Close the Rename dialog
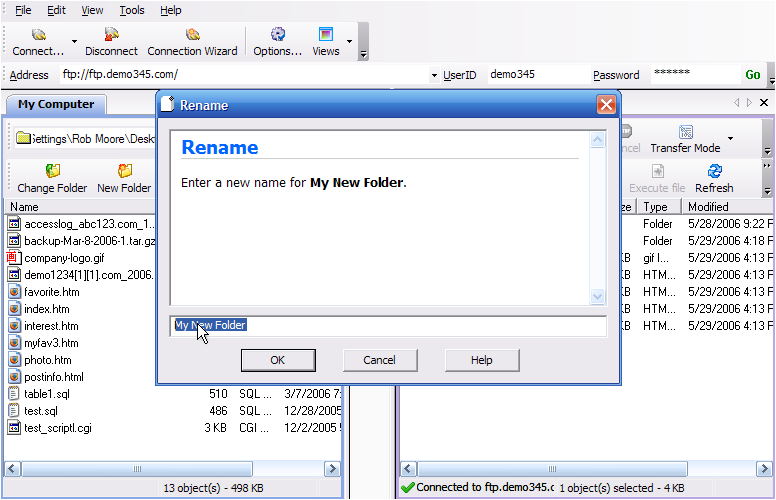Screen dimensions: 776x500 [x=606, y=104]
